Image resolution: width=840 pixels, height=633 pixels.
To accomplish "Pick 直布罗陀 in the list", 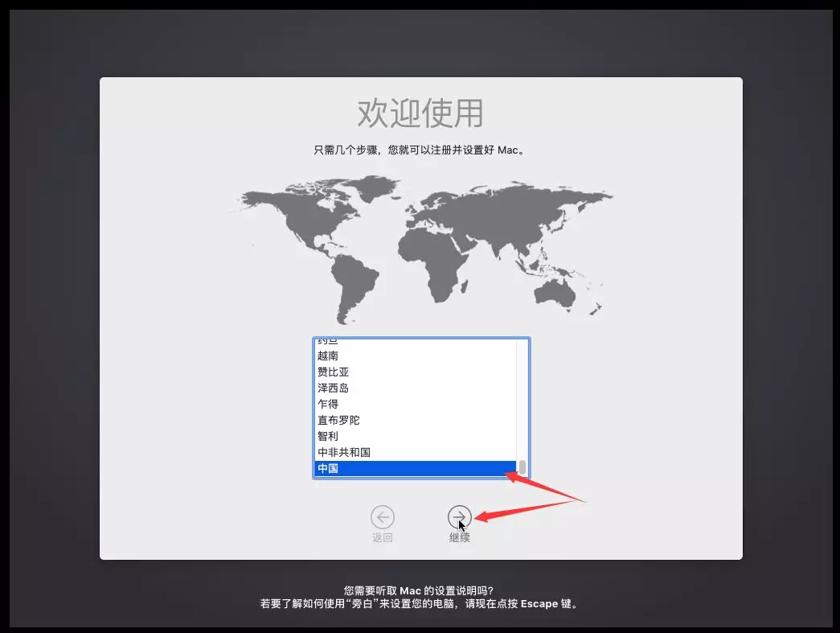I will click(x=416, y=420).
